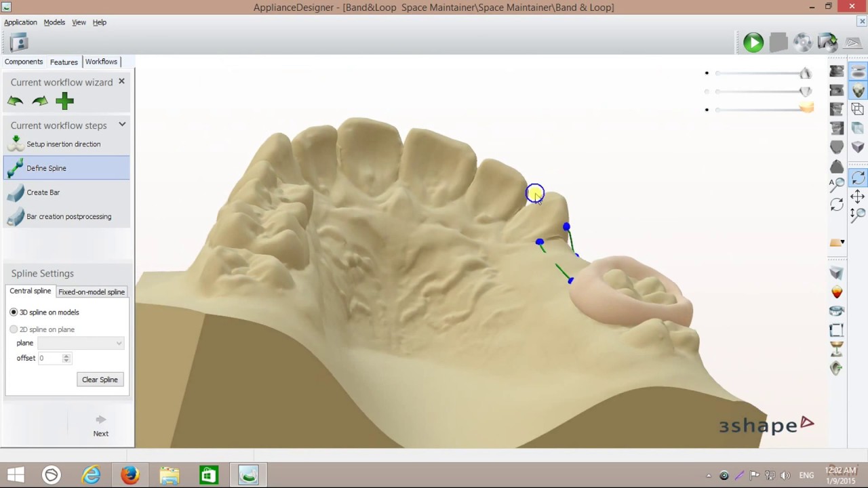Close the Current workflow wizard panel
The width and height of the screenshot is (868, 488).
tap(121, 81)
